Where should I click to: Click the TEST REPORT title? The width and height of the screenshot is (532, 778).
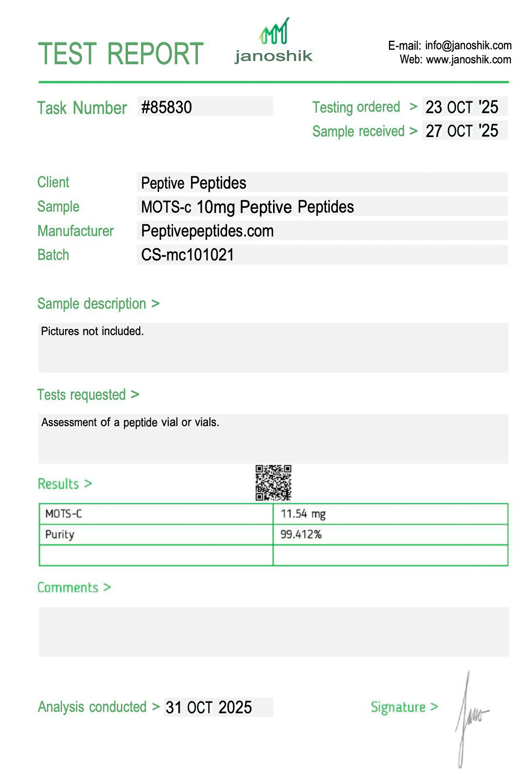point(121,54)
